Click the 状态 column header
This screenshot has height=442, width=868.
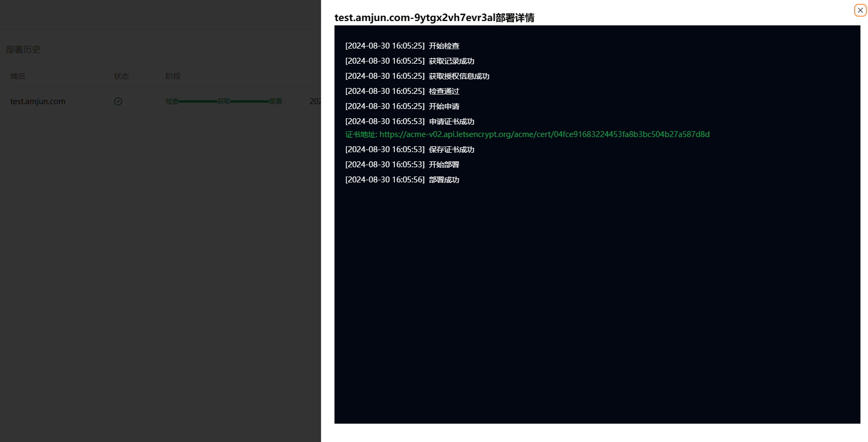[x=121, y=76]
